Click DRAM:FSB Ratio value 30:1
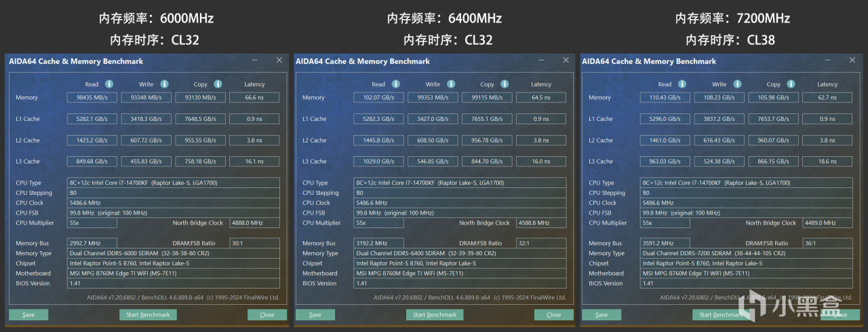Screen dimensions: 868x332 254,243
